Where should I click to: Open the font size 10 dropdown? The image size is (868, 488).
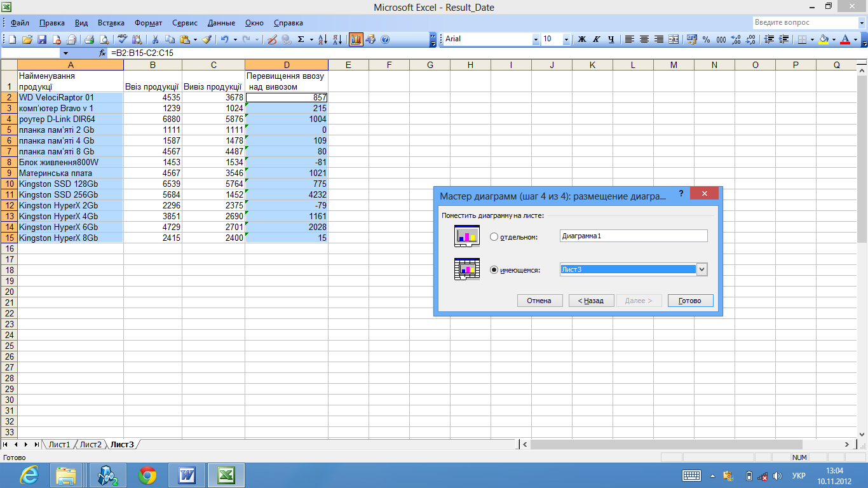click(566, 39)
